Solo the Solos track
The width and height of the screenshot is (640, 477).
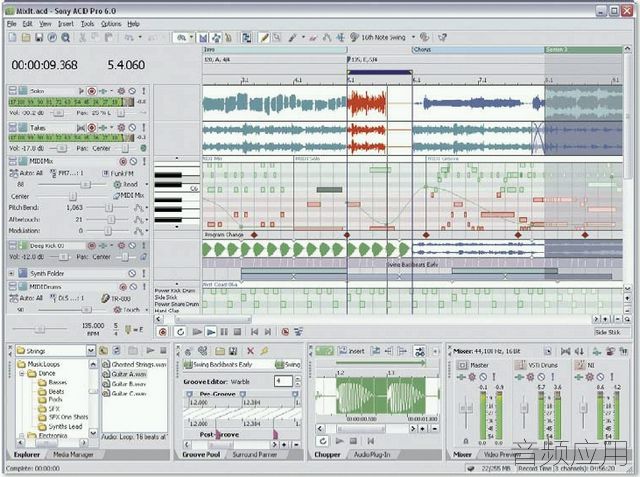(x=144, y=91)
